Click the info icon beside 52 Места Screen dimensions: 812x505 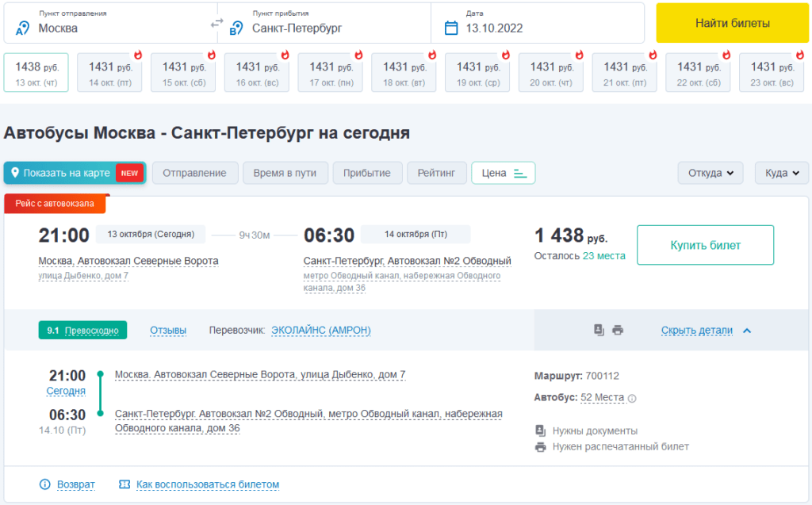pos(632,399)
